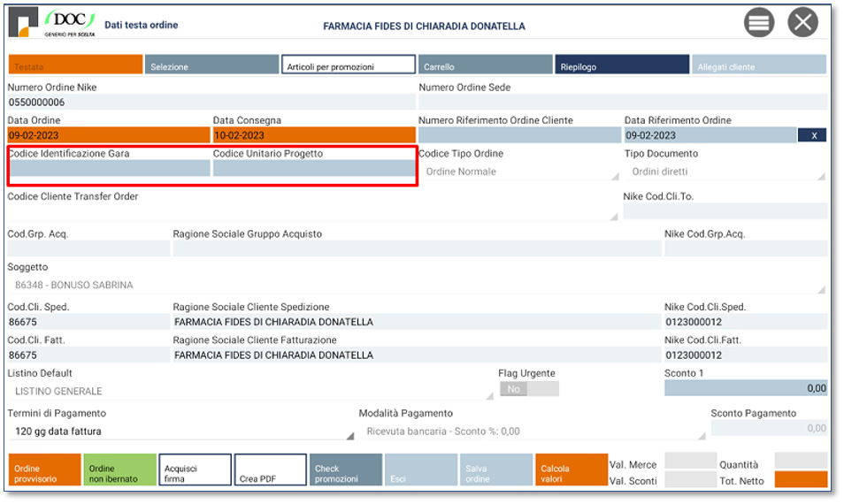Image resolution: width=844 pixels, height=504 pixels.
Task: Switch to the Selezione tab
Action: pos(211,65)
